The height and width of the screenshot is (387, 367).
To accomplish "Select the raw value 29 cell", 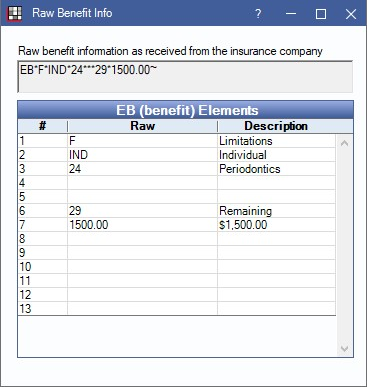I will click(142, 211).
